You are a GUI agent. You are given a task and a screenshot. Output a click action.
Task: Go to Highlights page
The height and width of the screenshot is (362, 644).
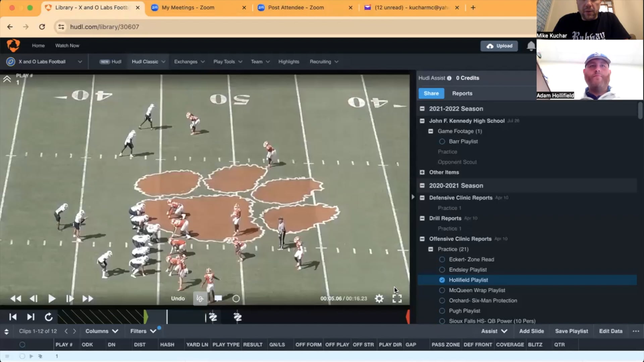pyautogui.click(x=288, y=62)
